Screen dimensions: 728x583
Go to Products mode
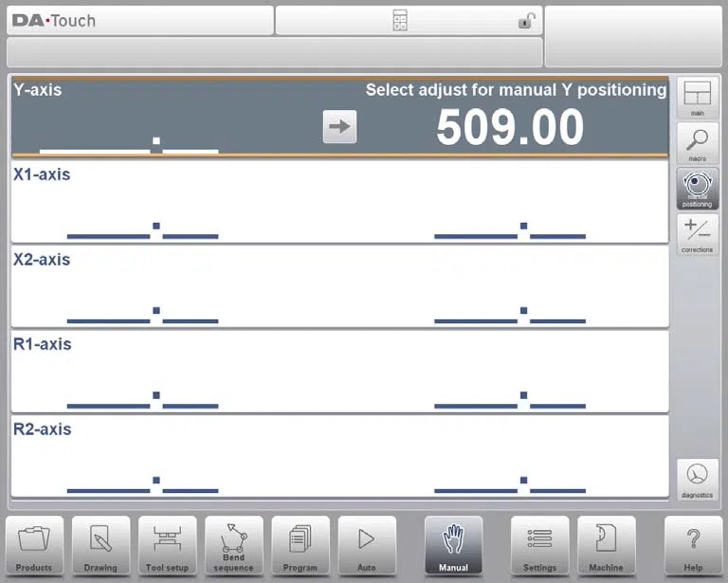click(34, 546)
